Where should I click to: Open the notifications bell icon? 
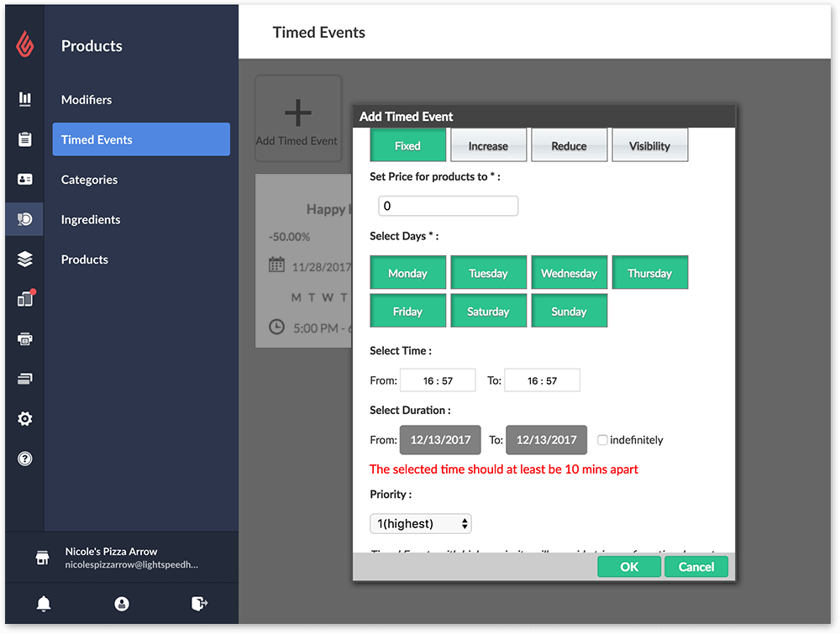pos(44,604)
